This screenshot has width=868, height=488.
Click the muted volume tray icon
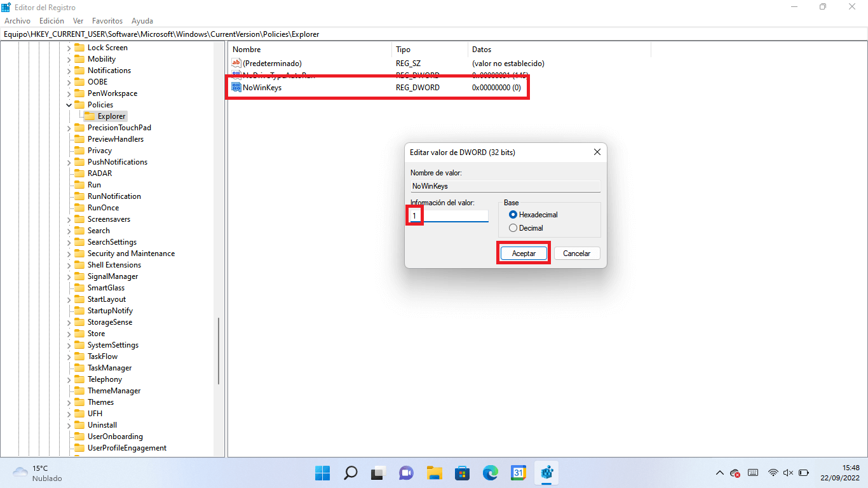tap(789, 473)
